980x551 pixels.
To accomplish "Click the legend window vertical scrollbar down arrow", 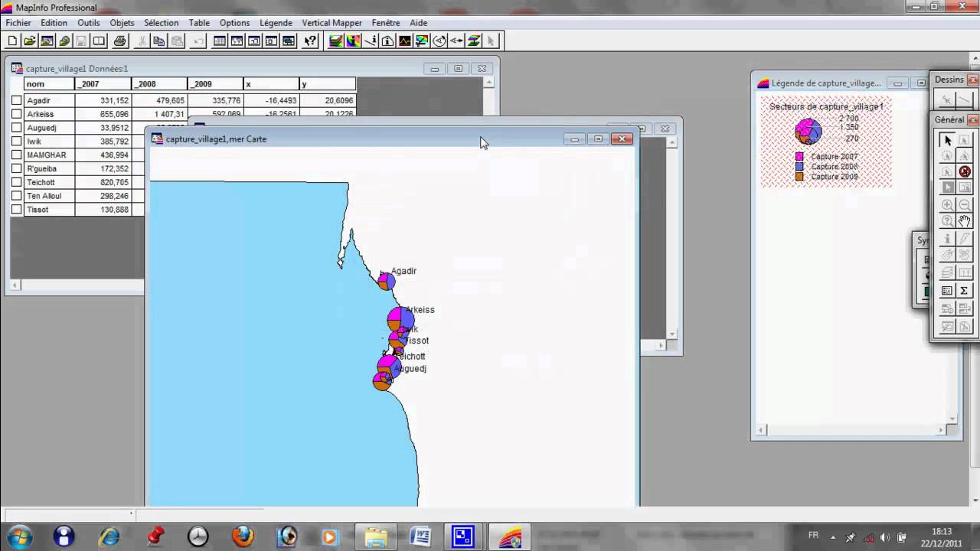I will tap(952, 419).
